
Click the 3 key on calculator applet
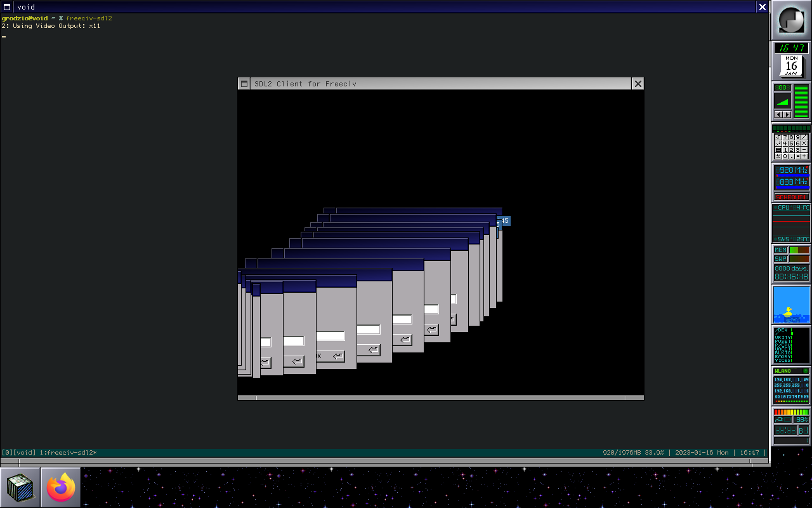pyautogui.click(x=797, y=150)
